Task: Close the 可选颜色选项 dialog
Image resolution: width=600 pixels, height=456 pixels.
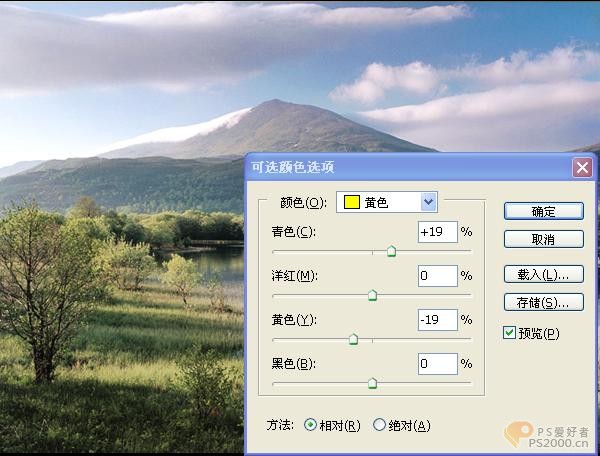Action: coord(582,168)
